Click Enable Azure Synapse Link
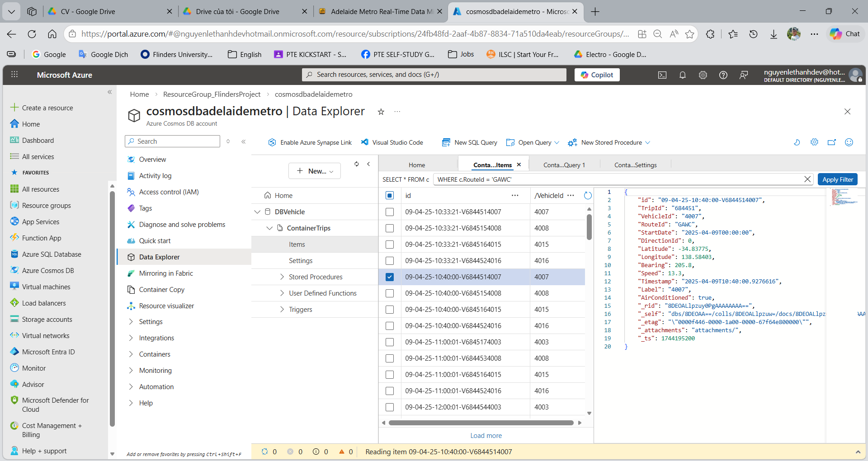 [x=310, y=142]
